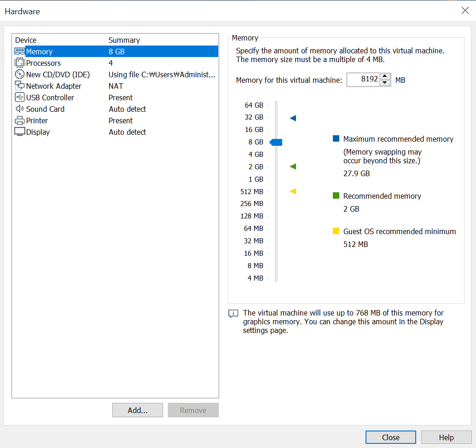476x448 pixels.
Task: Click the Close button
Action: pyautogui.click(x=391, y=437)
